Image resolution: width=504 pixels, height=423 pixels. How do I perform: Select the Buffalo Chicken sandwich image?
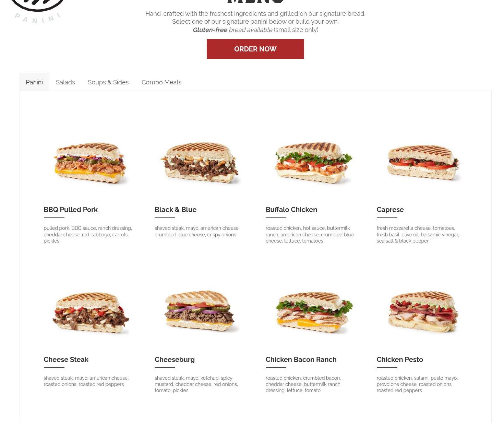pyautogui.click(x=313, y=163)
